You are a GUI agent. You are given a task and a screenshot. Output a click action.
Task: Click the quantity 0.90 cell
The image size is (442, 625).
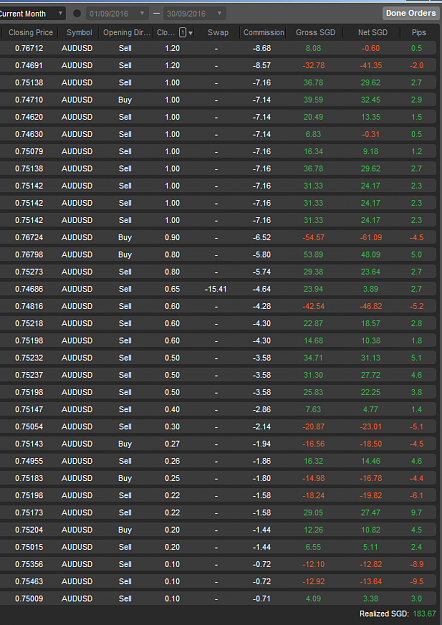(172, 238)
